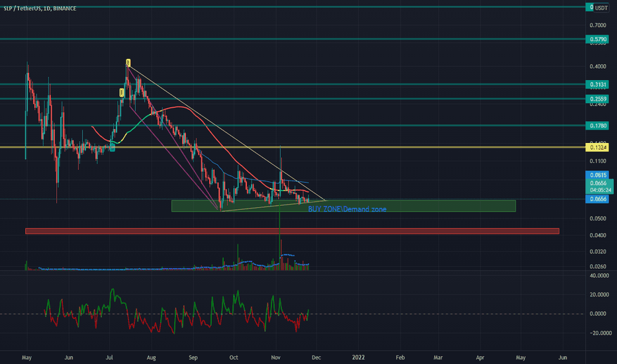Select the yellow horizontal line at 0.1324
The width and height of the screenshot is (617, 364).
(293, 147)
